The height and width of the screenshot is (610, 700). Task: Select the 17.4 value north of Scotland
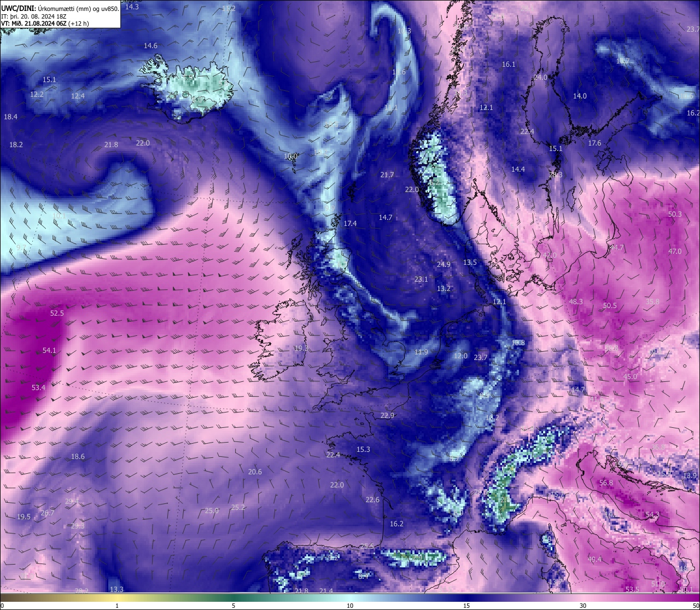point(350,223)
